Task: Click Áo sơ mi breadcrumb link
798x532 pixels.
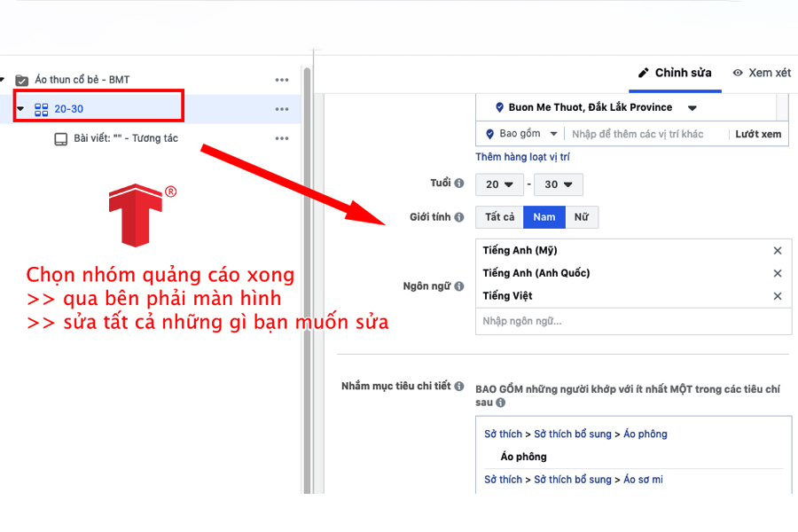Action: tap(644, 479)
